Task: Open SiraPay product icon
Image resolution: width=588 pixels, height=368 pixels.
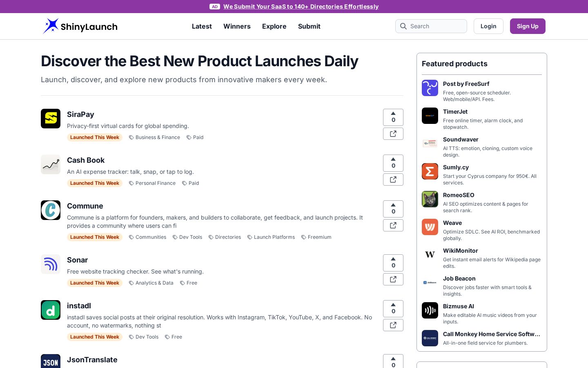Action: coord(51,119)
